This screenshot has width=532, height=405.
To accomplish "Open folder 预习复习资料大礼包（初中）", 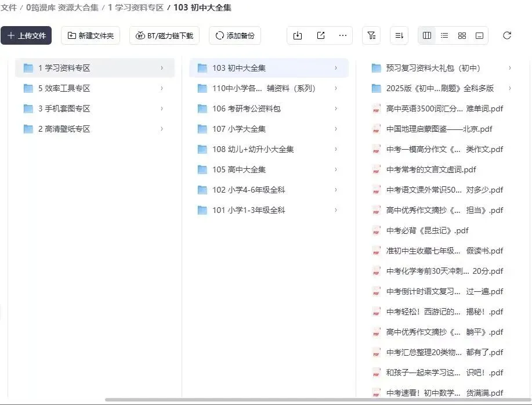I will pyautogui.click(x=443, y=68).
